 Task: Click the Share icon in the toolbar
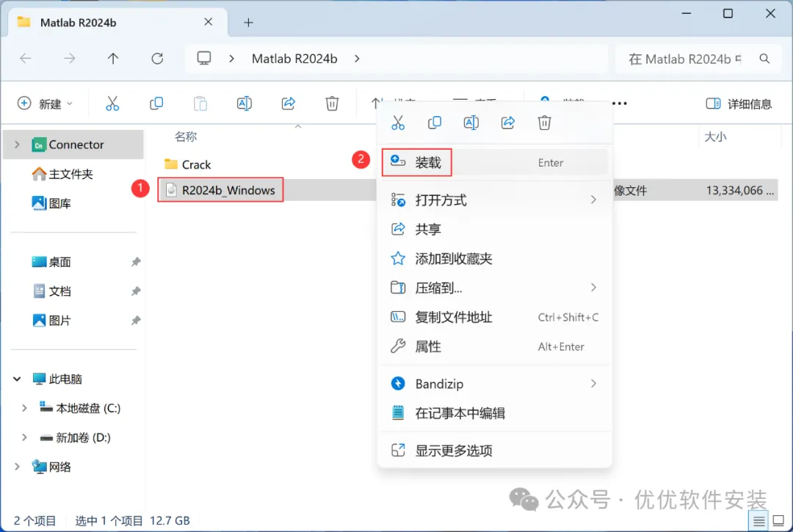(x=289, y=103)
